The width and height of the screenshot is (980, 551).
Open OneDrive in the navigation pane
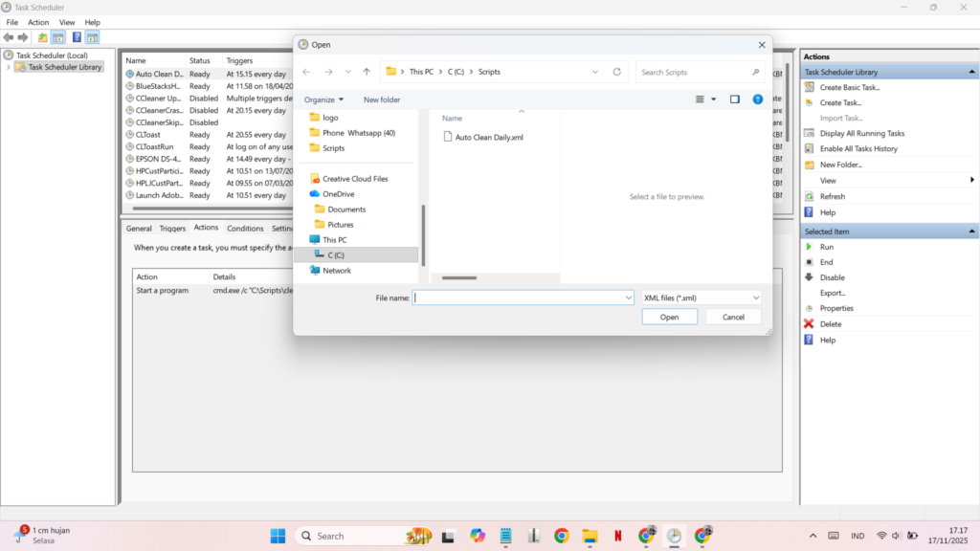[338, 194]
